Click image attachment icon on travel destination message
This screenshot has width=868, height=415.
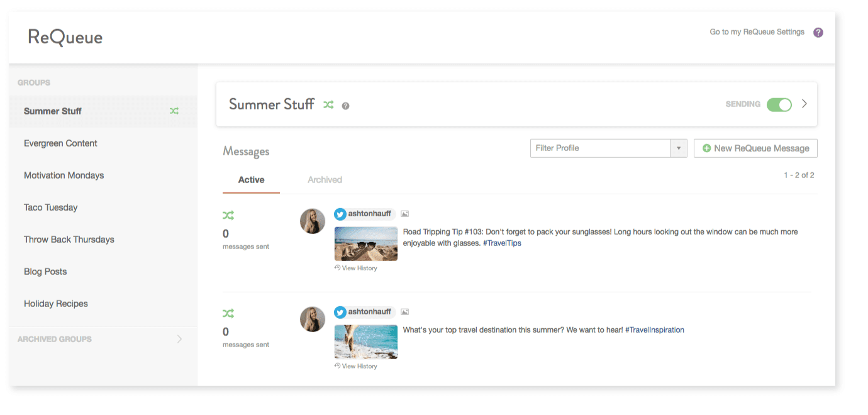(x=405, y=312)
